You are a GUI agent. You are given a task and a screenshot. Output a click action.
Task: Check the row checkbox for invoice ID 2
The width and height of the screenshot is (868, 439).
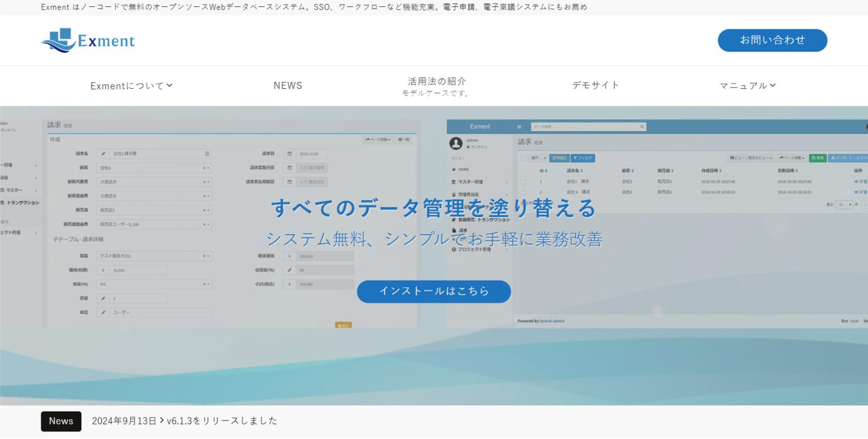(x=523, y=190)
